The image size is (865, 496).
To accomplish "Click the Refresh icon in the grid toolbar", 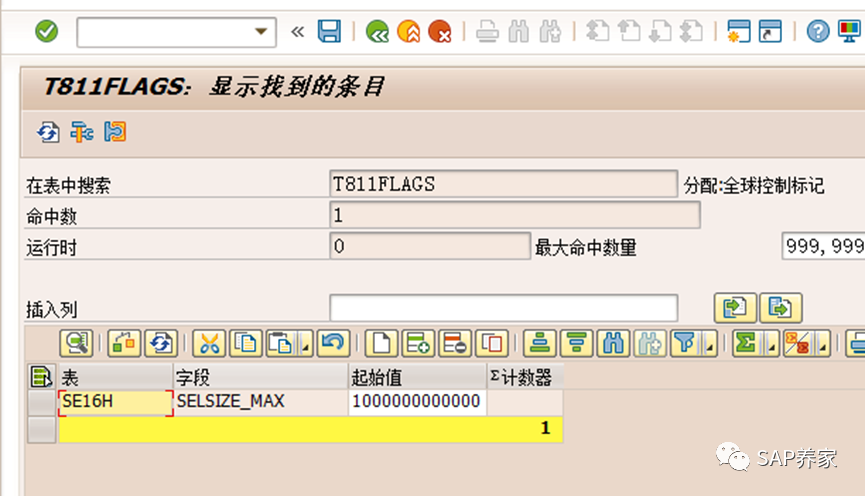I will tap(161, 343).
